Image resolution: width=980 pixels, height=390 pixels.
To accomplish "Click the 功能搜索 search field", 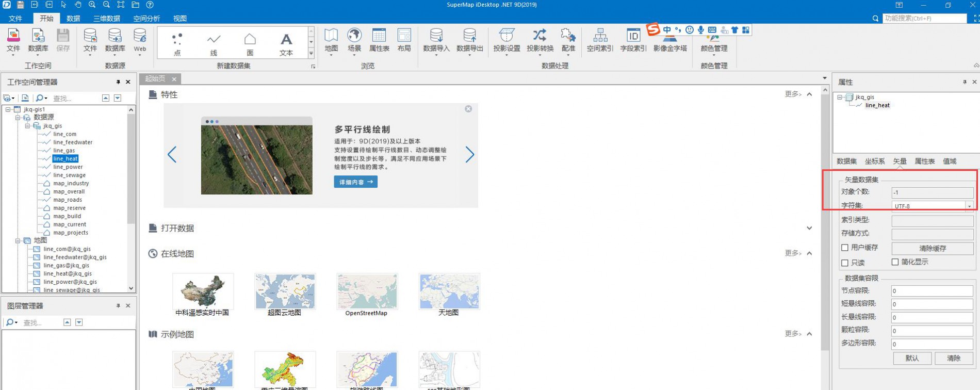I will (x=924, y=19).
